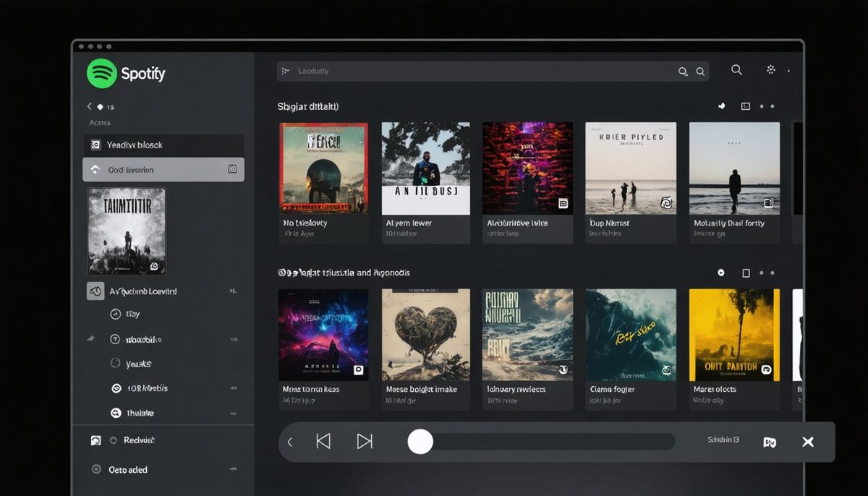This screenshot has width=868, height=496.
Task: Click the download icon on the 'Cod Evorien' item
Action: pyautogui.click(x=232, y=168)
